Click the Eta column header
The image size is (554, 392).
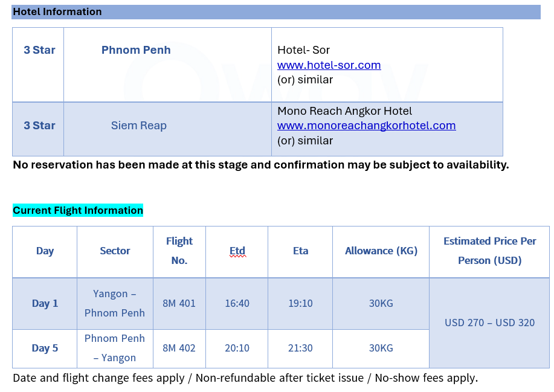300,251
